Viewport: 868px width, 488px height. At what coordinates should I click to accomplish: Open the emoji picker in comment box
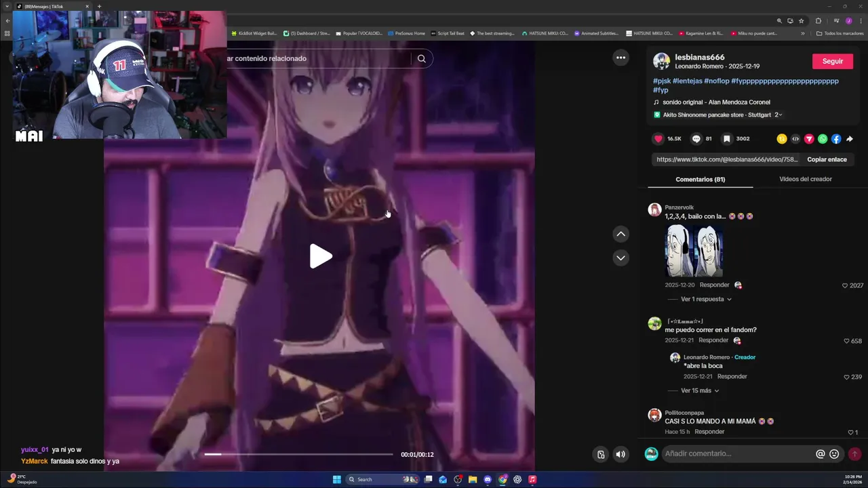[x=834, y=454]
